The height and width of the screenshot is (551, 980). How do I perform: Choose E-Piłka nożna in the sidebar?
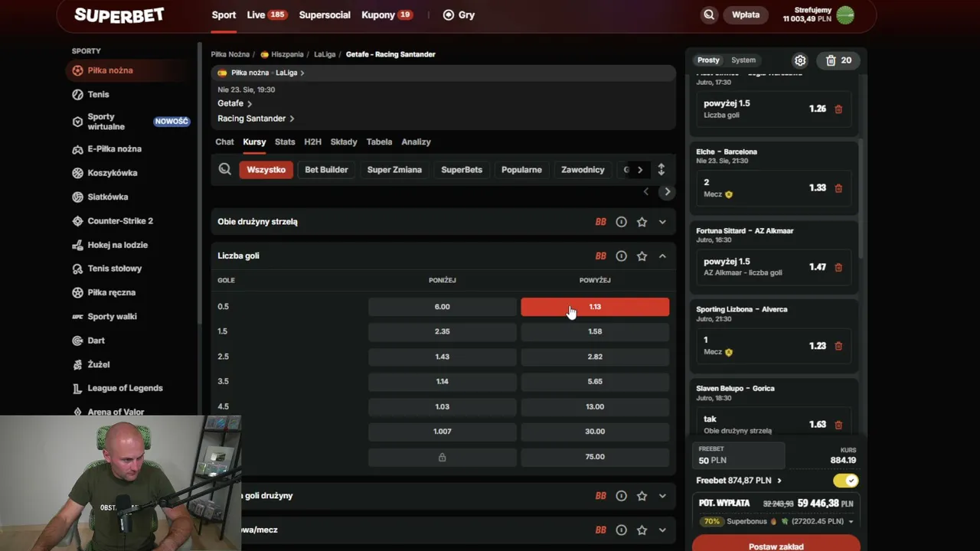click(114, 149)
